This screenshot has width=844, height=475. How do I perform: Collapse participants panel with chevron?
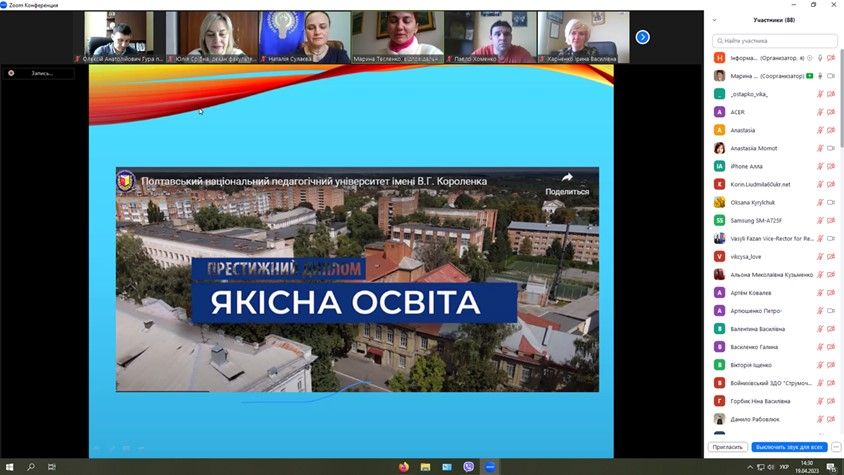pos(714,20)
